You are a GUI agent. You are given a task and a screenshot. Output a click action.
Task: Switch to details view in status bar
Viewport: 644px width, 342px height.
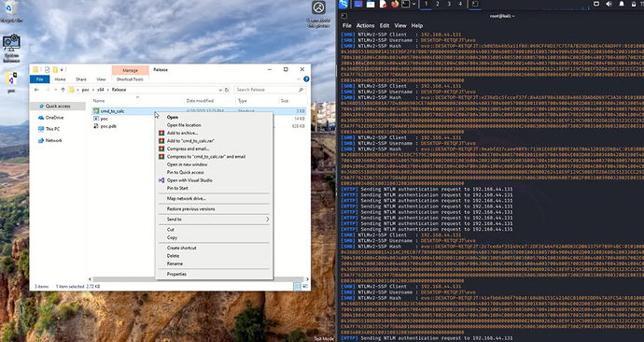pos(297,287)
